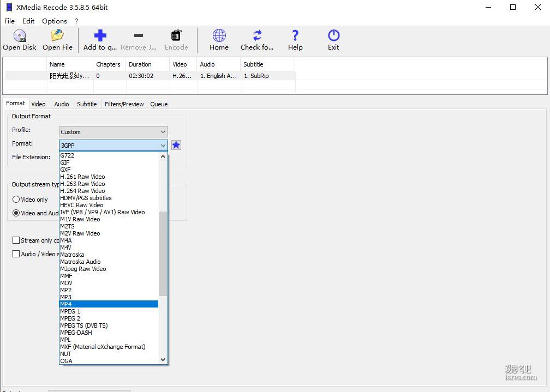The image size is (550, 392).
Task: Click the Open Disk toolbar icon
Action: point(20,35)
